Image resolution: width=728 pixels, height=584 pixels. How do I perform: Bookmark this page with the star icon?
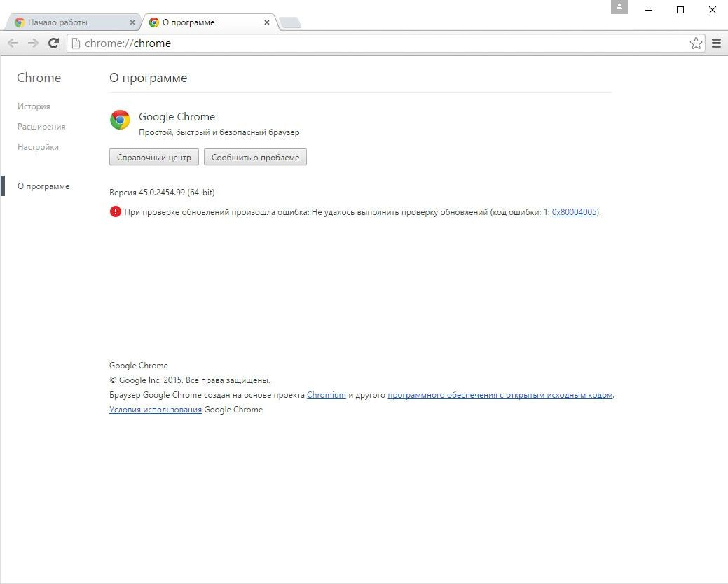[696, 43]
